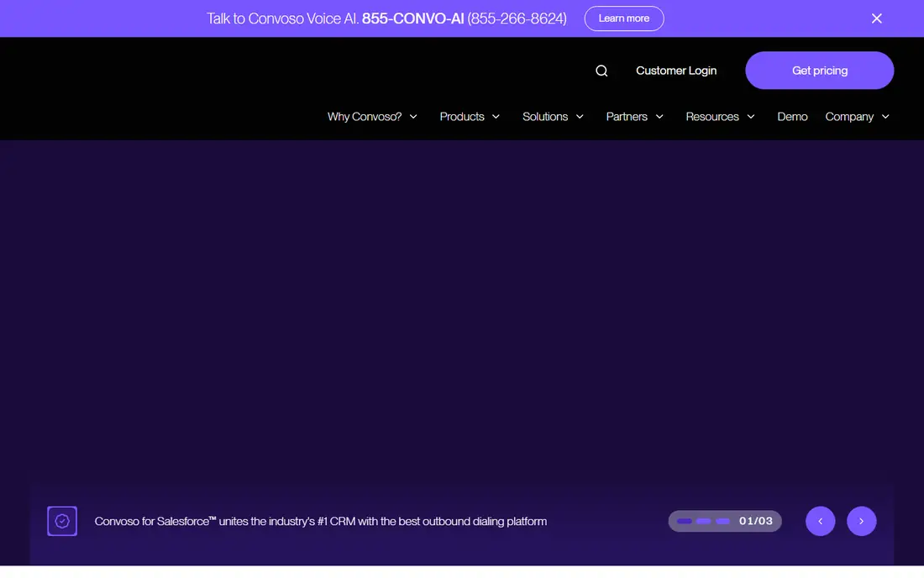
Task: Advance to next carousel slide
Action: [x=862, y=521]
